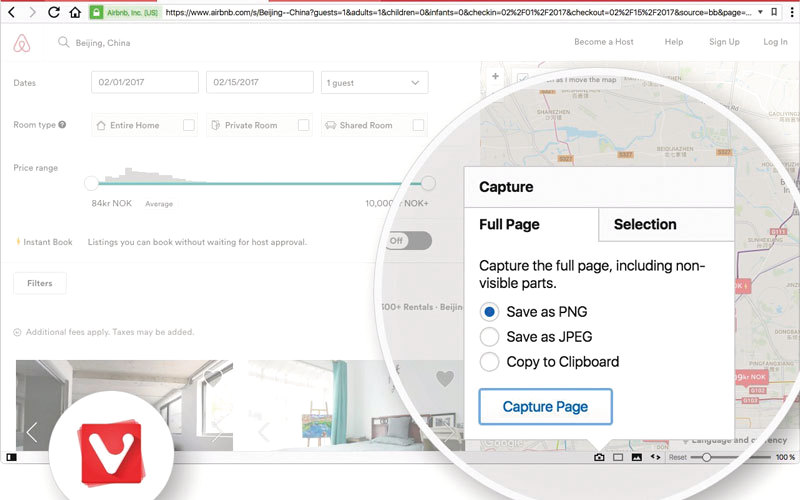Click the camera capture icon in status bar
Image resolution: width=800 pixels, height=500 pixels.
point(599,457)
